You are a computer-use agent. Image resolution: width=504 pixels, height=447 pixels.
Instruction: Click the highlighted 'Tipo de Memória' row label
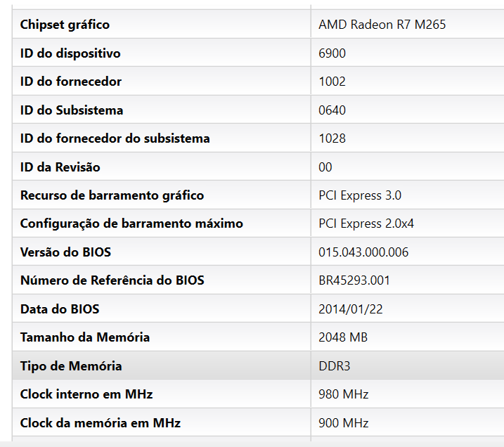coord(71,366)
